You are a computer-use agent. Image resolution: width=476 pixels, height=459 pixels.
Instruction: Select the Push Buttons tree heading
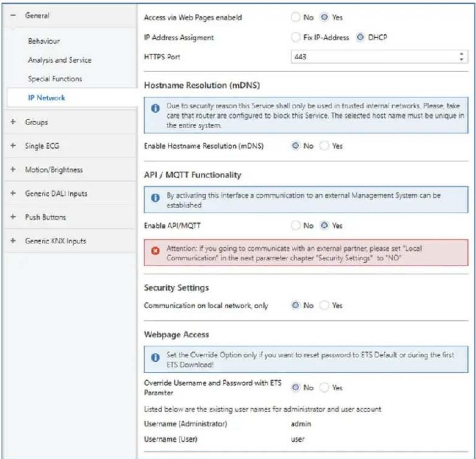[45, 217]
